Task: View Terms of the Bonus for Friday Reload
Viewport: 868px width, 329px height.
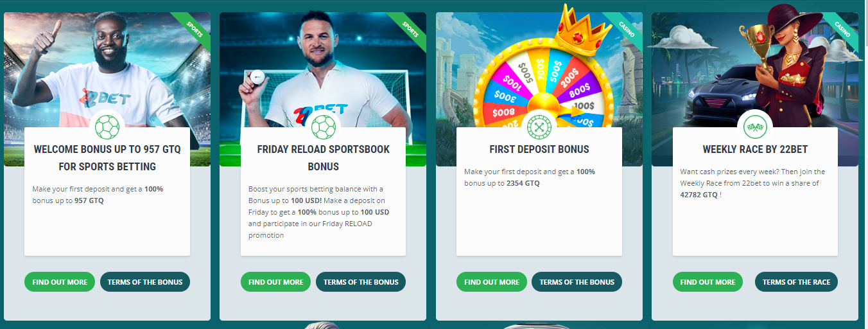Action: coord(361,281)
